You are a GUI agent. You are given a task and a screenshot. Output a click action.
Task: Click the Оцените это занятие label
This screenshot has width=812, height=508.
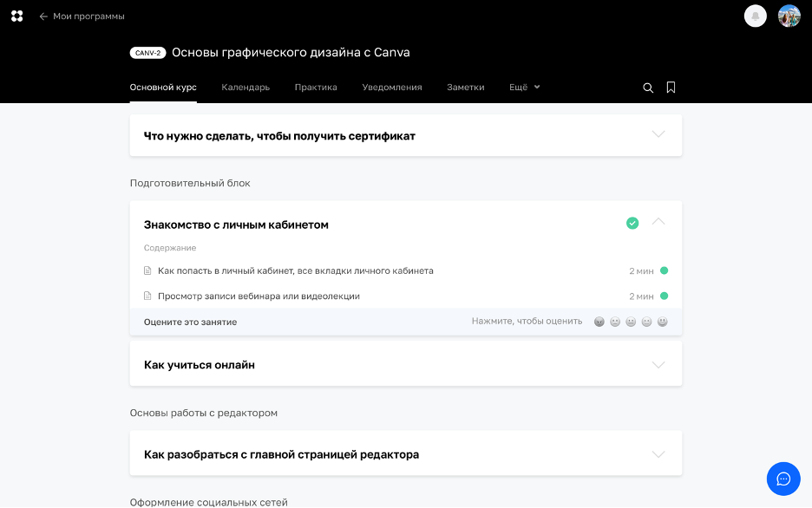pos(191,322)
